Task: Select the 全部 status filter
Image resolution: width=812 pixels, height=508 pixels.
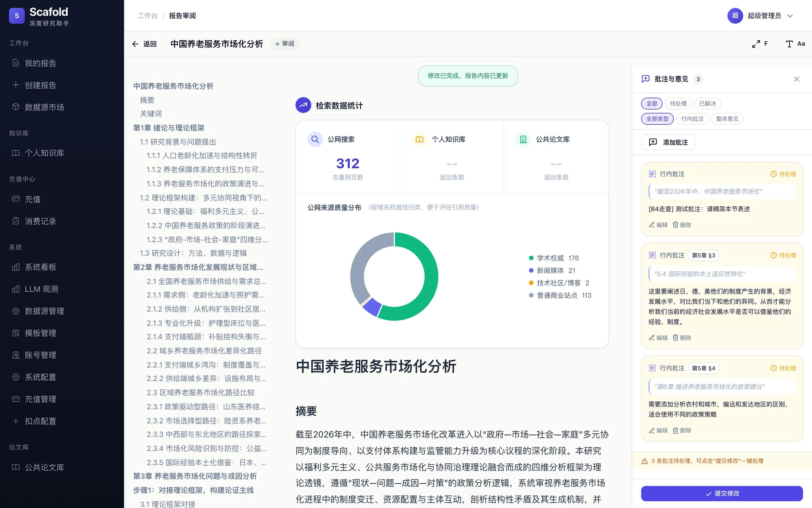Action: point(652,104)
